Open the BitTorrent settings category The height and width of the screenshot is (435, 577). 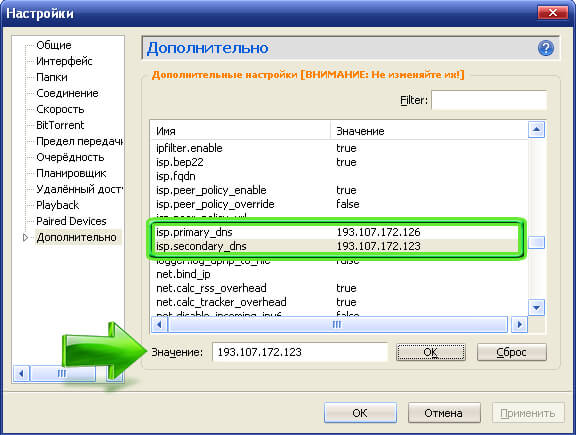tap(60, 125)
